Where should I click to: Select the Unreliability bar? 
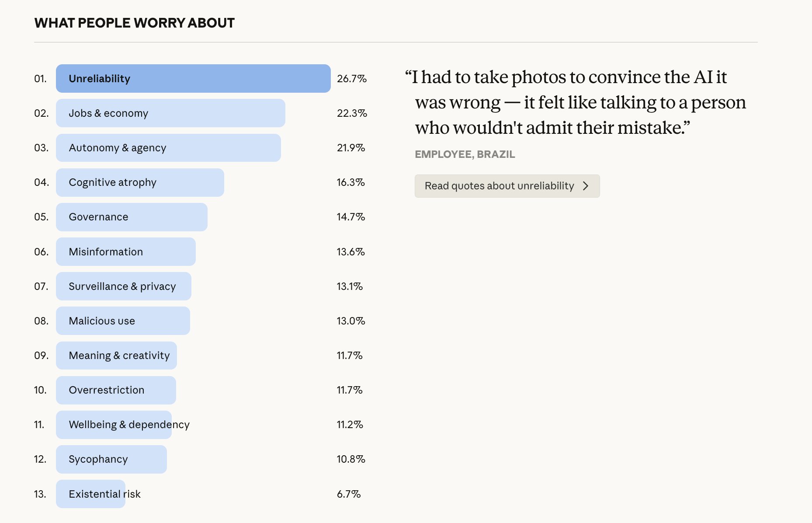[193, 79]
